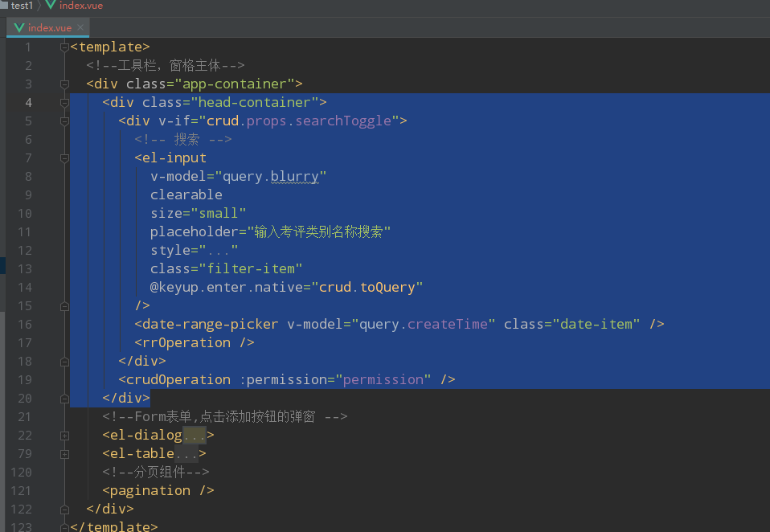Image resolution: width=770 pixels, height=532 pixels.
Task: Click line number 13 in the gutter
Action: click(x=24, y=268)
